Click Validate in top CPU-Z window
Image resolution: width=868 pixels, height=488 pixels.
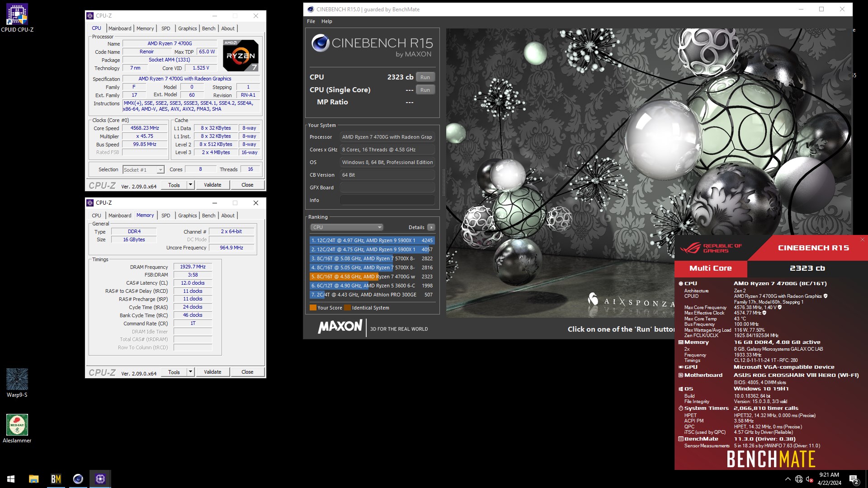212,185
